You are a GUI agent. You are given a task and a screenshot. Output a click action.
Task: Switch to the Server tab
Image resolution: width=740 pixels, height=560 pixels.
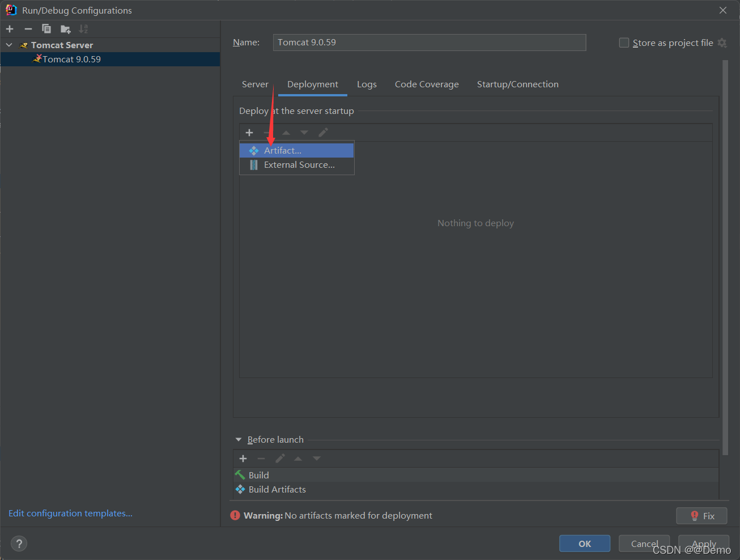point(255,84)
